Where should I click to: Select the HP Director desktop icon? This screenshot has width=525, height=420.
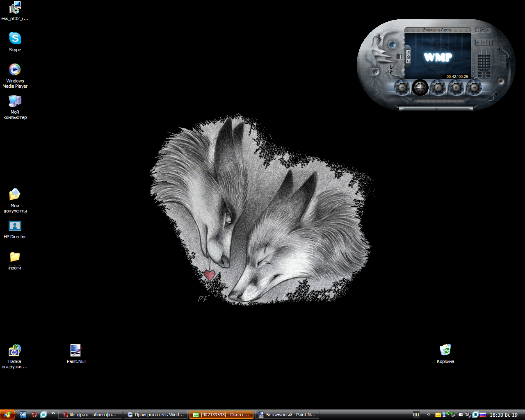[15, 226]
